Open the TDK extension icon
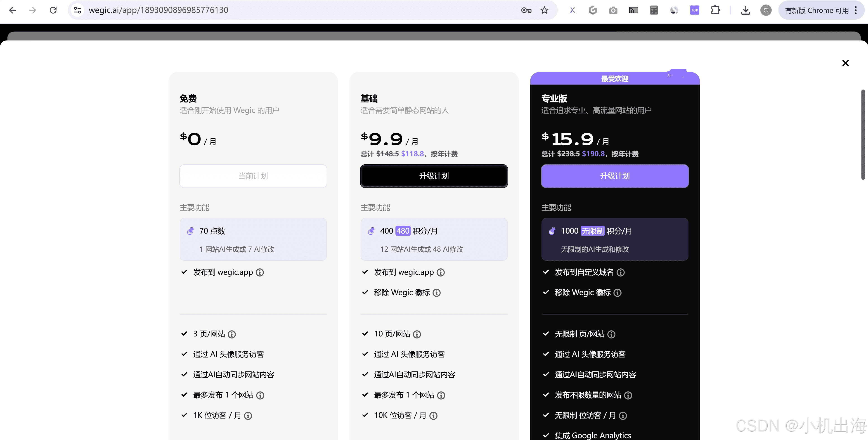This screenshot has height=440, width=868. 694,10
